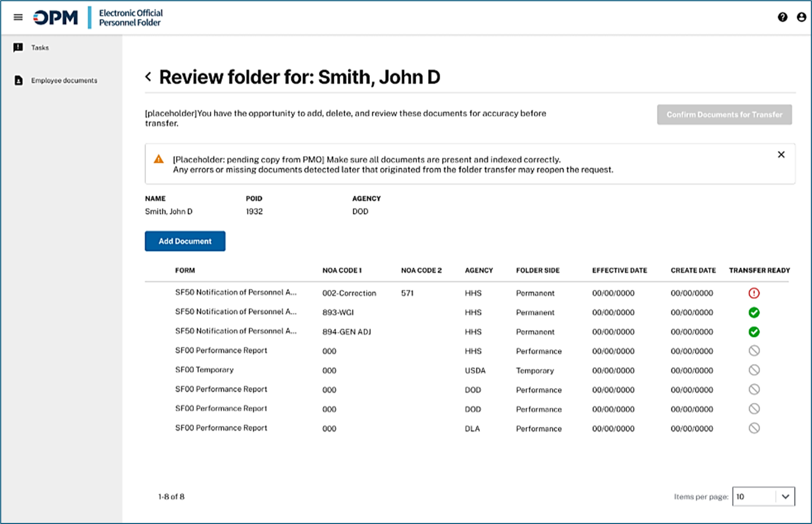
Task: Click the Add Document button
Action: tap(185, 241)
